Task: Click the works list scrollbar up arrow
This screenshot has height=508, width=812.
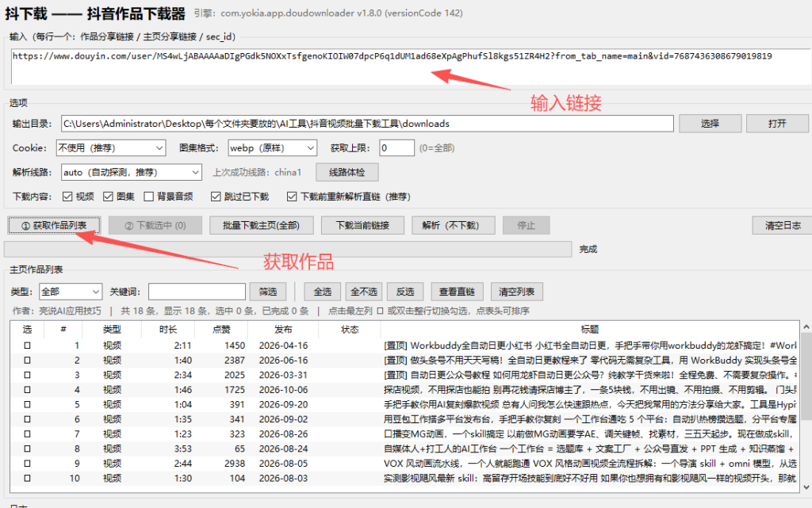Action: click(806, 327)
